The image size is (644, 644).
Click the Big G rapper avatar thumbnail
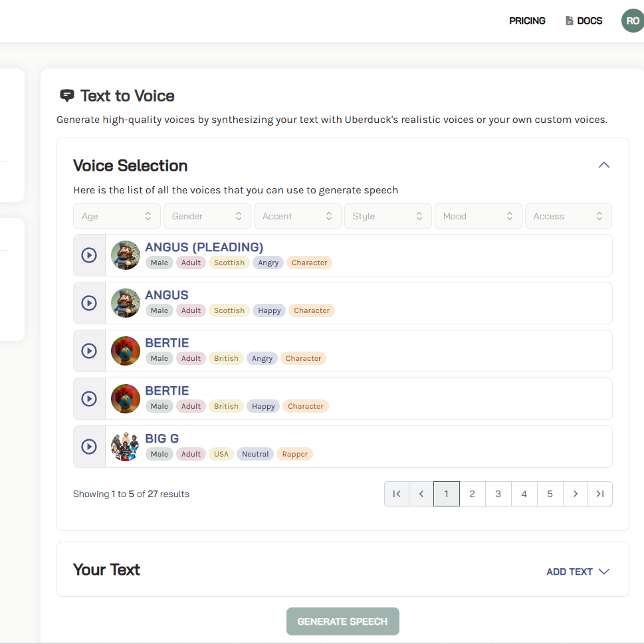[x=125, y=447]
